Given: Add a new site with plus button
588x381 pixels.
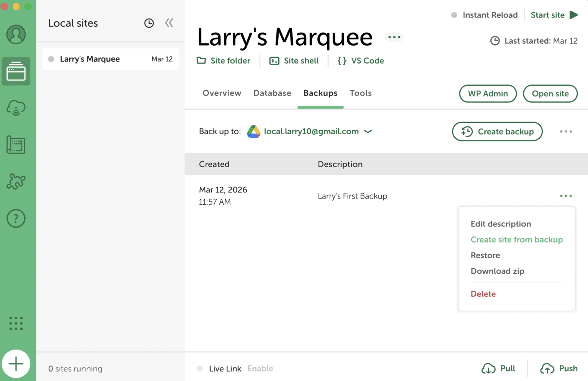Looking at the screenshot, I should click(16, 364).
